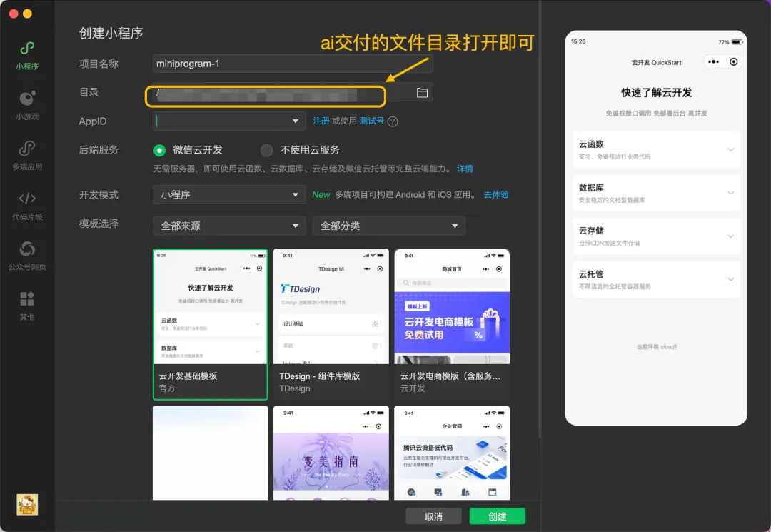771x532 pixels.
Task: Click the folder browse icon for 目录
Action: coord(422,92)
